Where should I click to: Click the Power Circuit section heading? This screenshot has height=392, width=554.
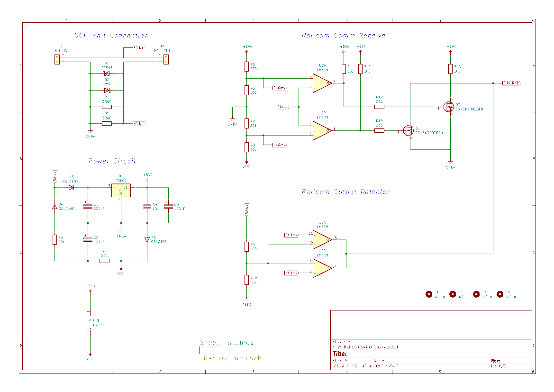pyautogui.click(x=112, y=161)
